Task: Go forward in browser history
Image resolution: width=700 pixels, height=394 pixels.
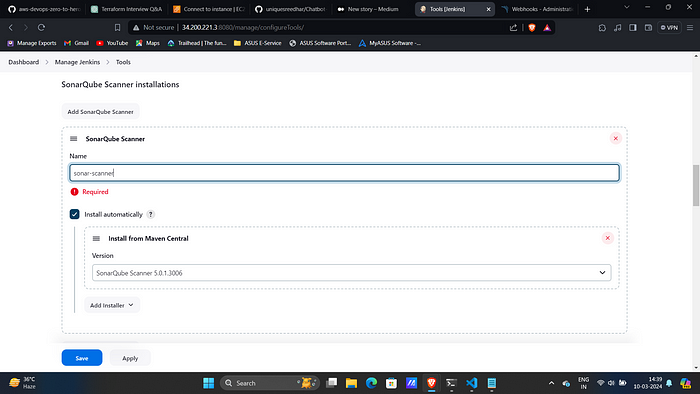Action: (x=26, y=28)
